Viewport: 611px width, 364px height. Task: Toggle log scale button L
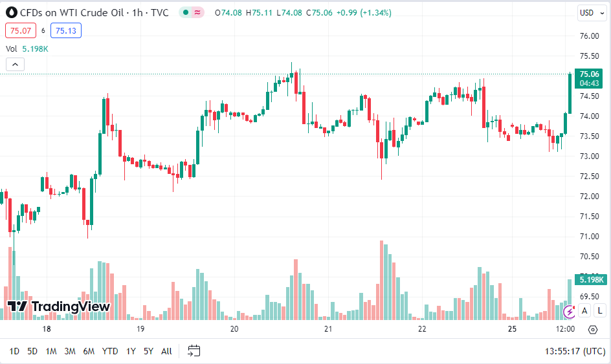tap(600, 311)
